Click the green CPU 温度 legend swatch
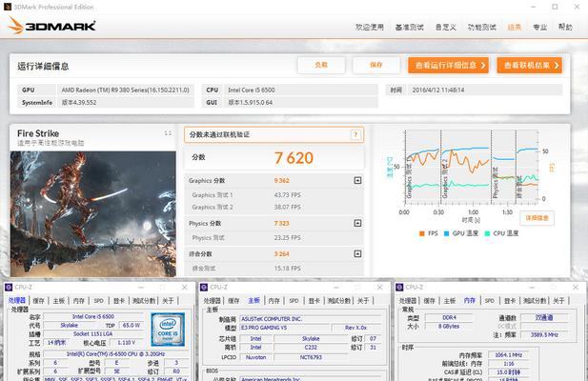This screenshot has width=588, height=381. (487, 233)
